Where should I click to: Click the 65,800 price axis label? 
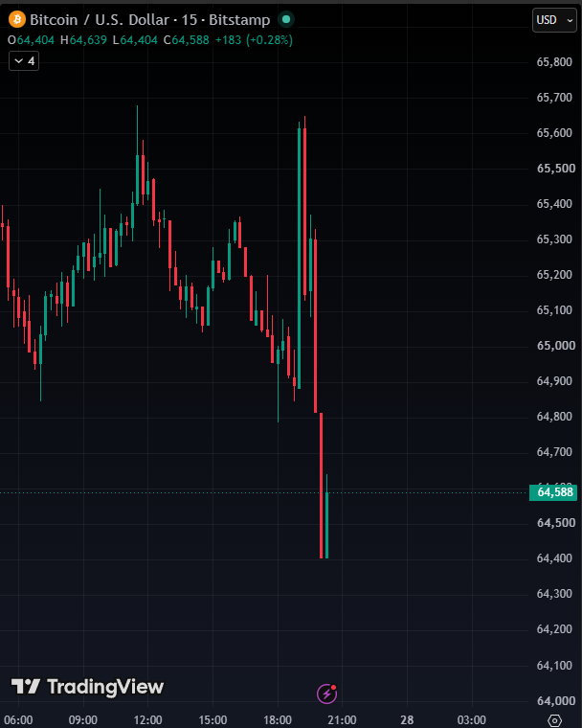[554, 62]
